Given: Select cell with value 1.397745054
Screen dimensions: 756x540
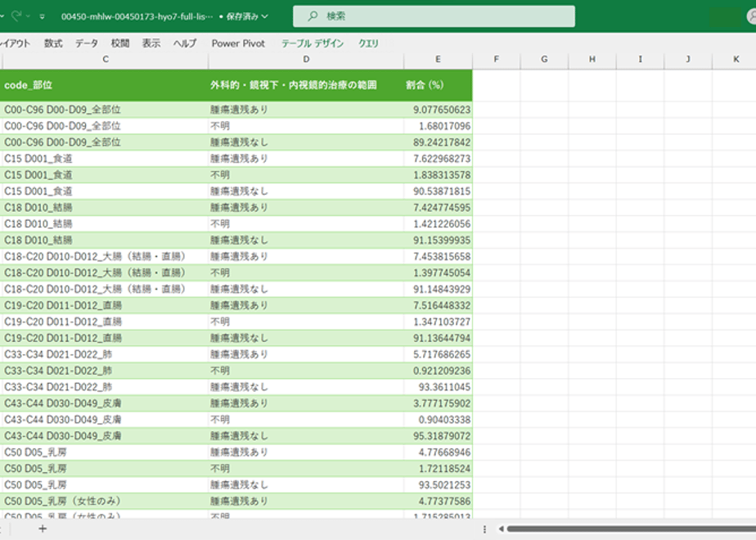Looking at the screenshot, I should (438, 273).
